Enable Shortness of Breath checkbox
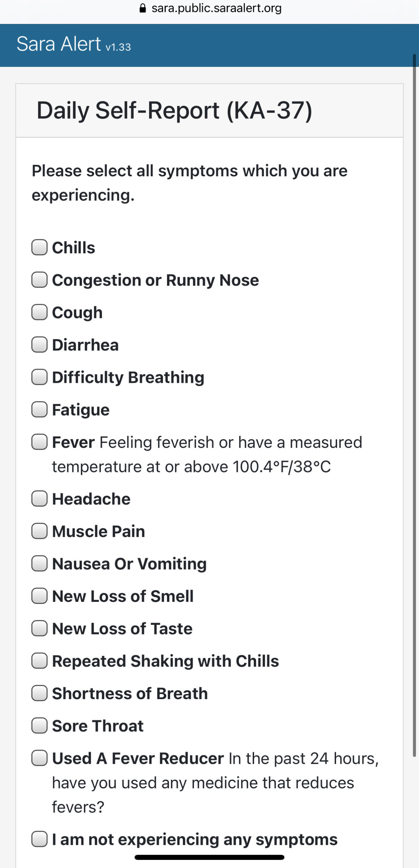 [39, 693]
